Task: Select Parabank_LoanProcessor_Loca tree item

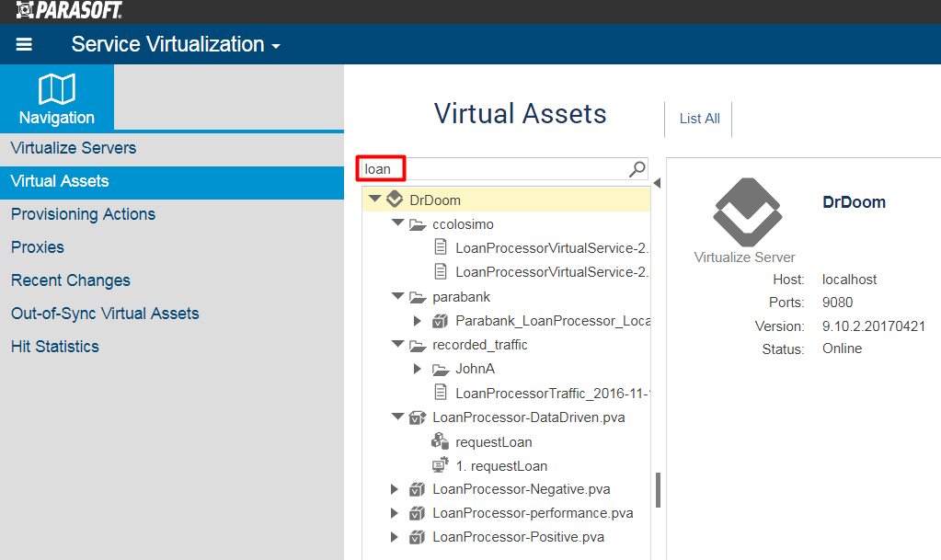Action: [553, 321]
